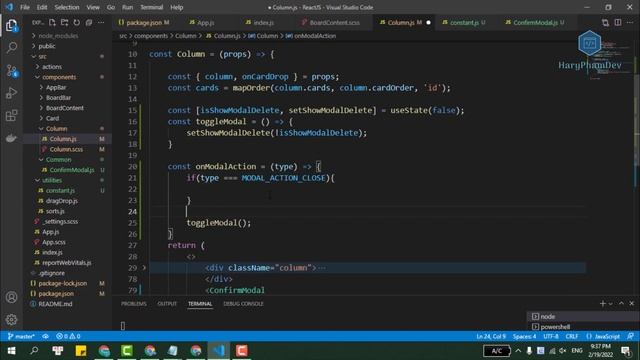Change encoding via UTF-8 status item
Viewport: 640px width, 360px height.
(x=551, y=336)
